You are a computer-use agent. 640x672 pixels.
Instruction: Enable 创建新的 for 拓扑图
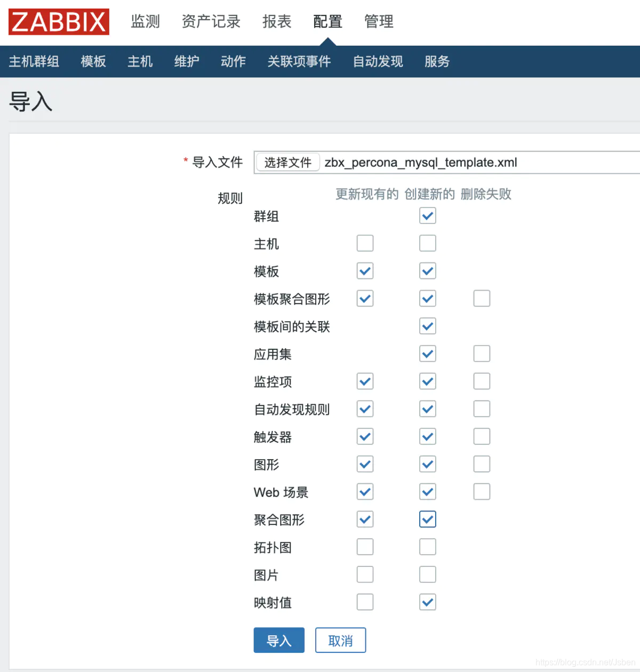click(427, 547)
